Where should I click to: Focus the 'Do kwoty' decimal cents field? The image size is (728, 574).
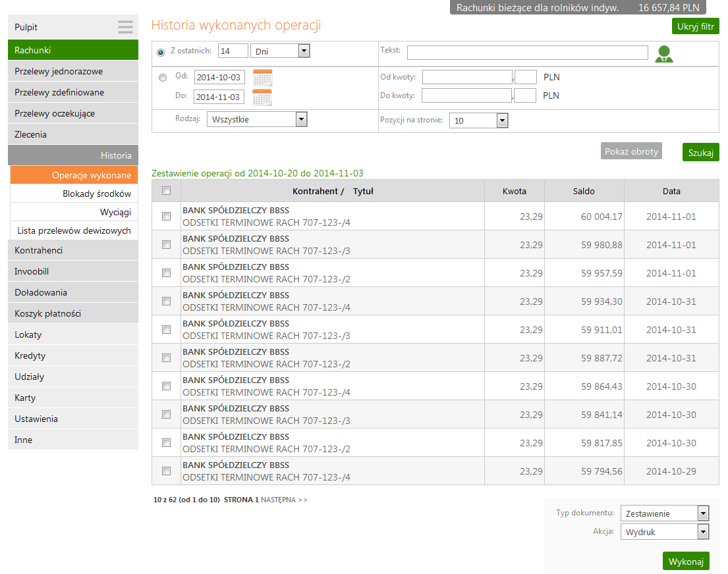(x=526, y=95)
